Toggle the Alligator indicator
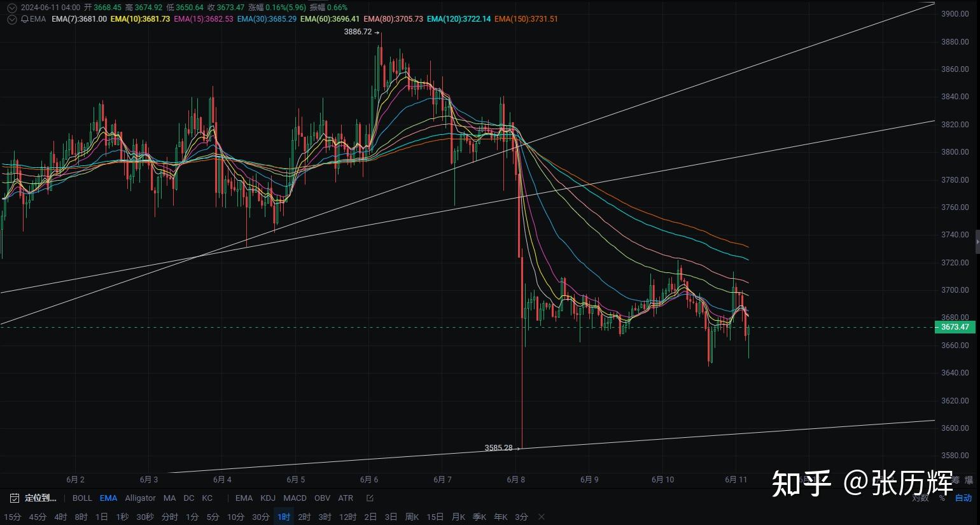This screenshot has width=980, height=525. click(x=140, y=498)
